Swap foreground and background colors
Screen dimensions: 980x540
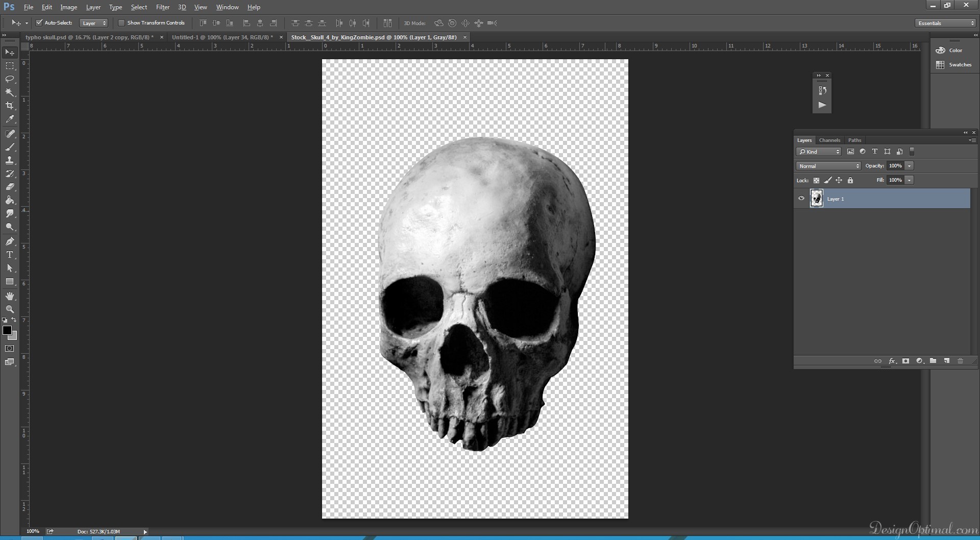point(14,320)
